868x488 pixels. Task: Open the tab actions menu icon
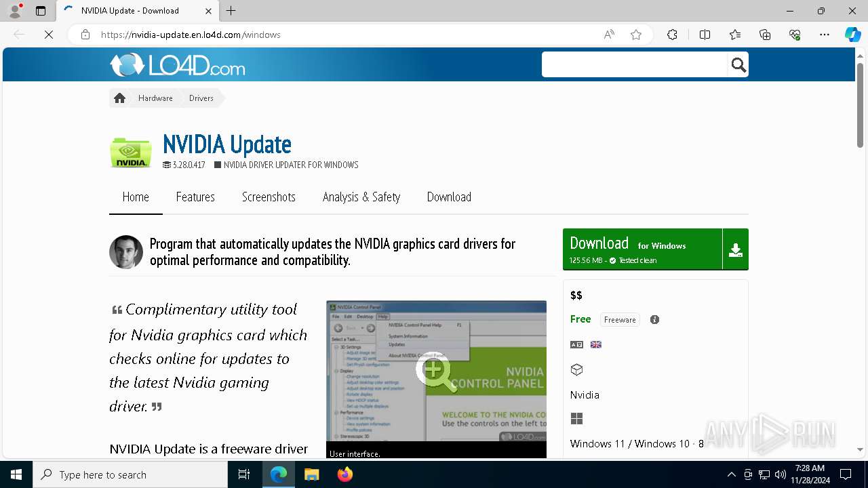(41, 11)
